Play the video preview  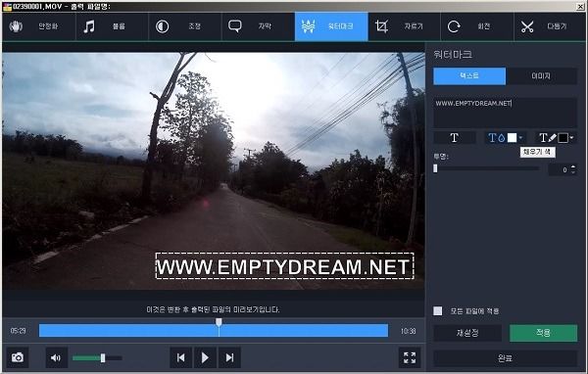205,358
